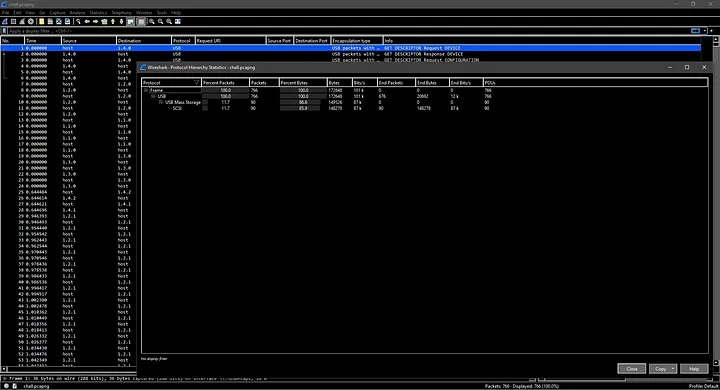Expand Frame 1 details in lower pane
The width and height of the screenshot is (720, 390).
coord(4,379)
